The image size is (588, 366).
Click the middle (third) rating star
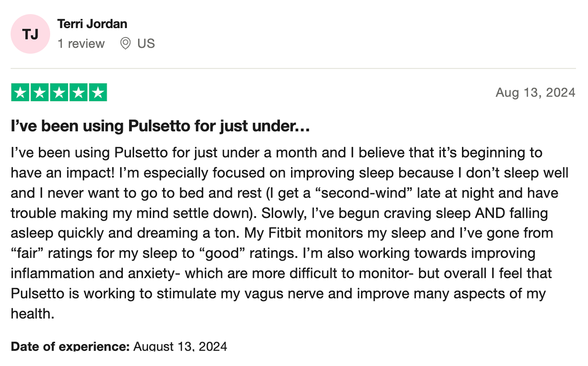pos(59,92)
